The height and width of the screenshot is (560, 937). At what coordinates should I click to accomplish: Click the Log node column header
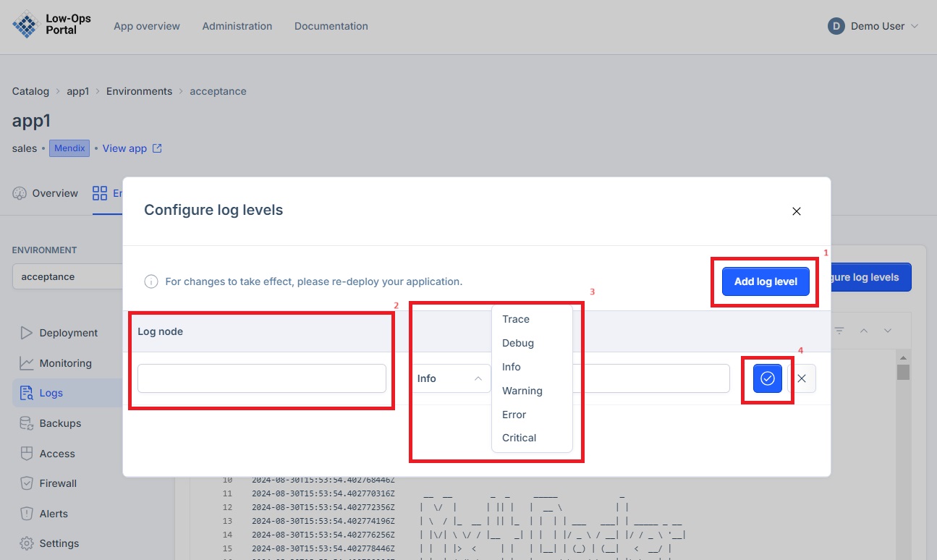(x=161, y=331)
